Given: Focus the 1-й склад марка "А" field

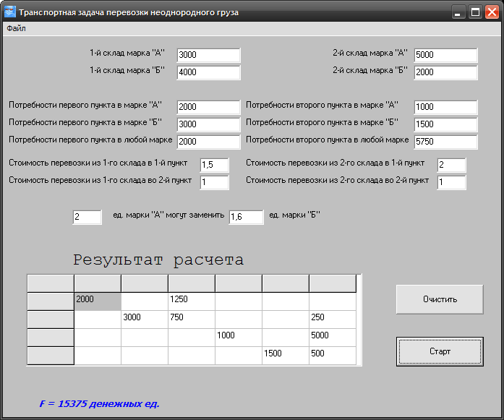Looking at the screenshot, I should 208,55.
